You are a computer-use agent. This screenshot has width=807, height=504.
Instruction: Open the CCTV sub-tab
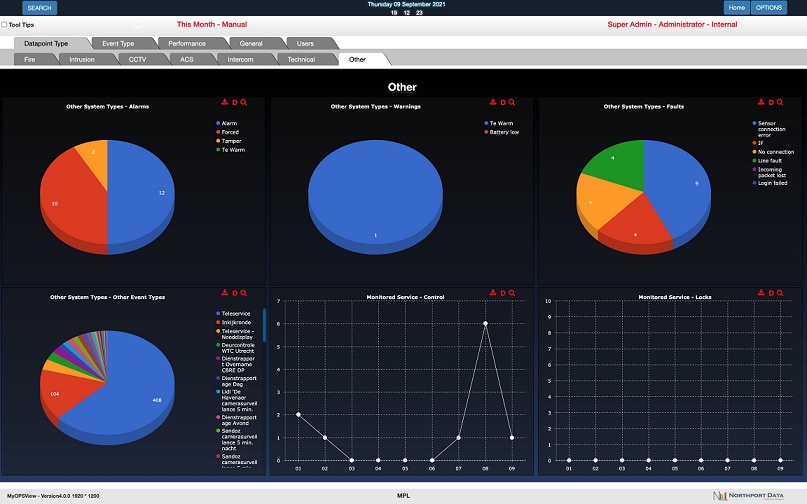click(137, 60)
